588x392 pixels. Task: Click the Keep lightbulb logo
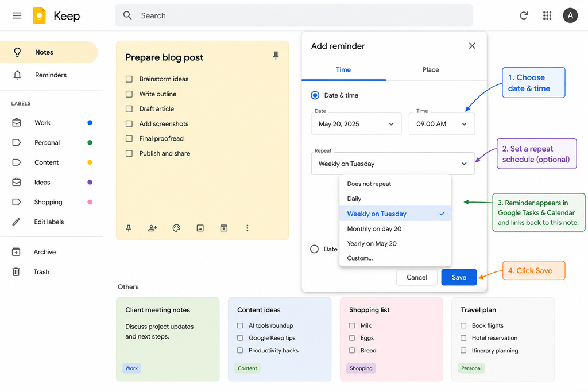click(39, 15)
